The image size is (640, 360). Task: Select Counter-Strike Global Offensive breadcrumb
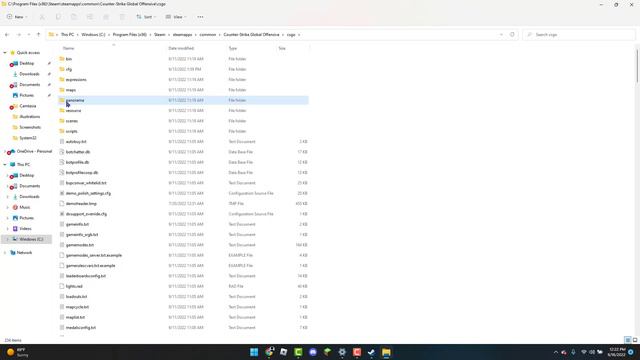251,35
